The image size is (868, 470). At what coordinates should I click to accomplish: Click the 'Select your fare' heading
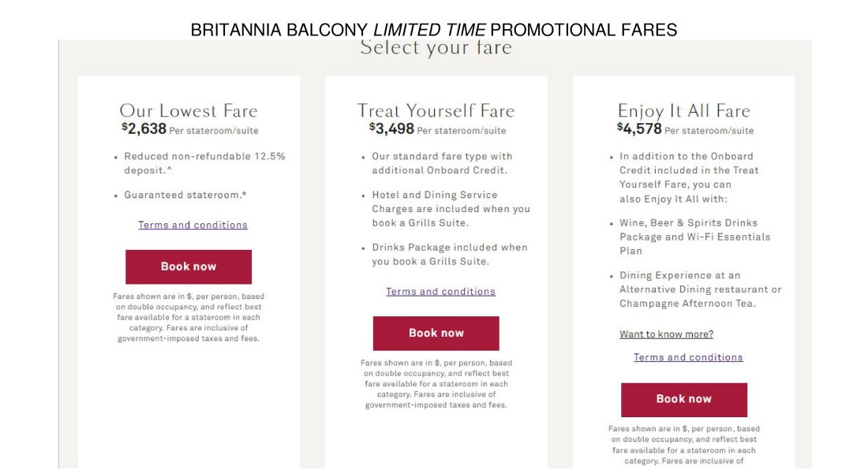click(436, 47)
